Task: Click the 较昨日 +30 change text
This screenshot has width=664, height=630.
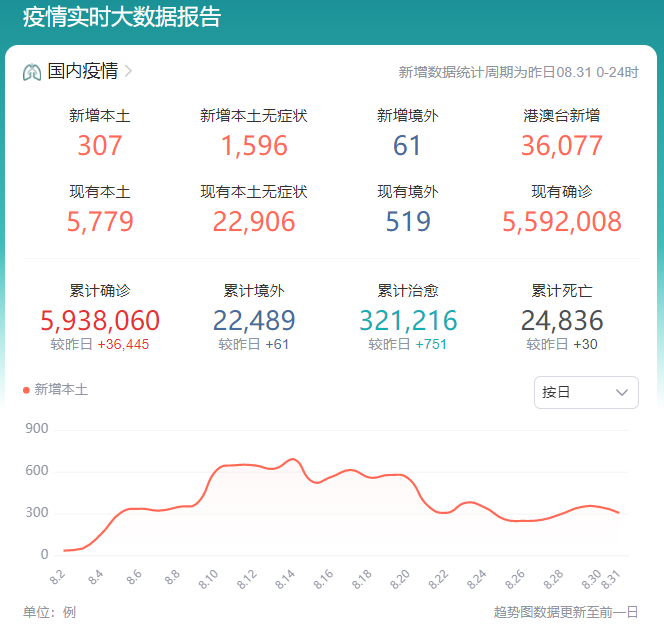Action: point(562,344)
